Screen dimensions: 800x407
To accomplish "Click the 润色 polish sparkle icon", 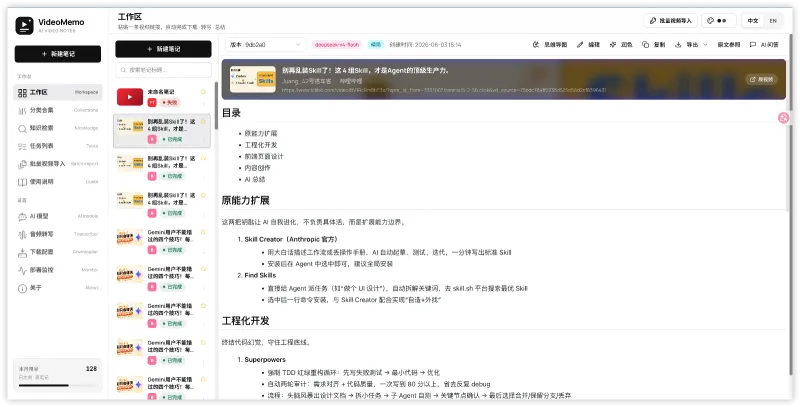I will [x=613, y=45].
